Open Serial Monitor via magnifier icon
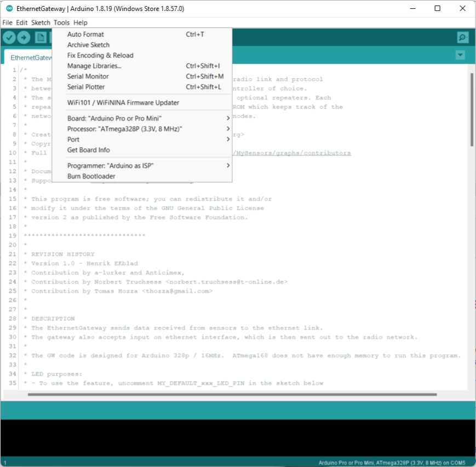The image size is (476, 467). [x=463, y=37]
